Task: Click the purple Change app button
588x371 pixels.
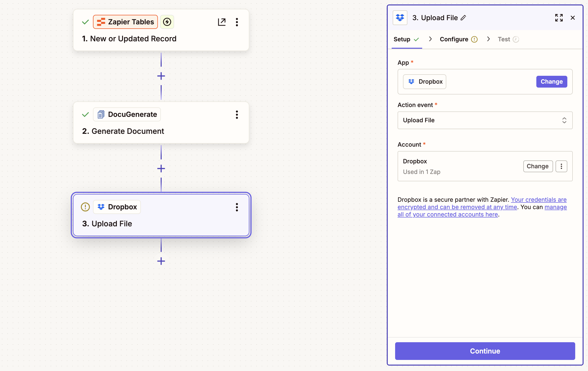Action: [552, 82]
